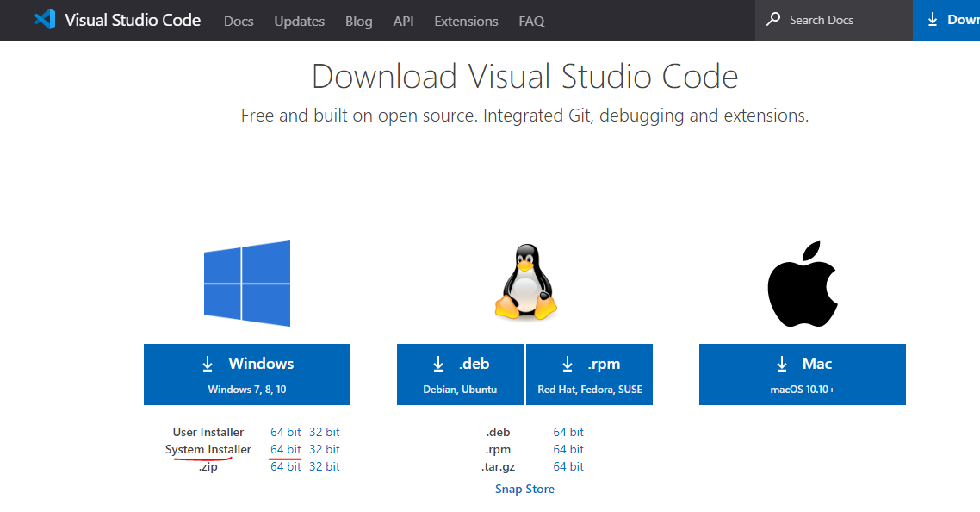Click the ".zip" label under Windows

click(x=208, y=467)
